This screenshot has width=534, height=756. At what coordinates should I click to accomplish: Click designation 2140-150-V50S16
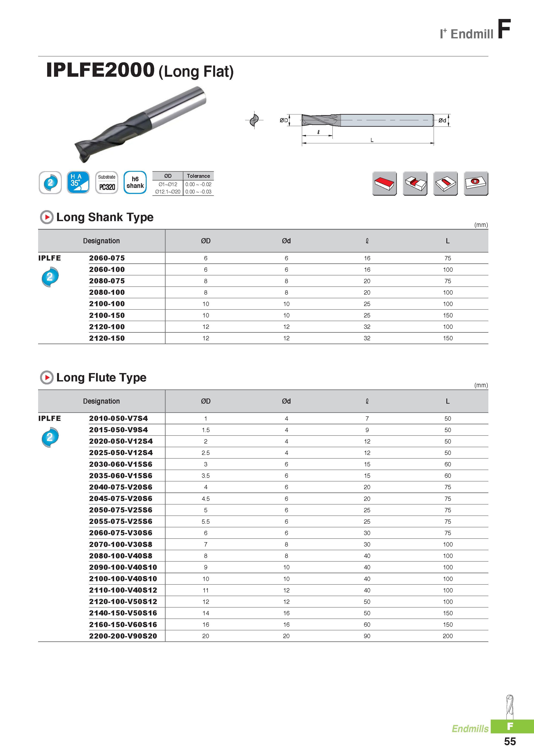pyautogui.click(x=123, y=613)
